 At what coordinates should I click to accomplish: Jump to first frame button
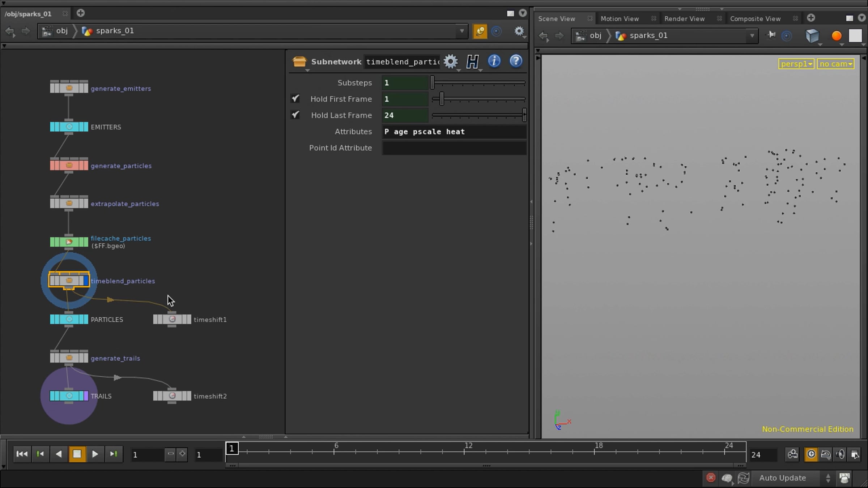coord(22,454)
